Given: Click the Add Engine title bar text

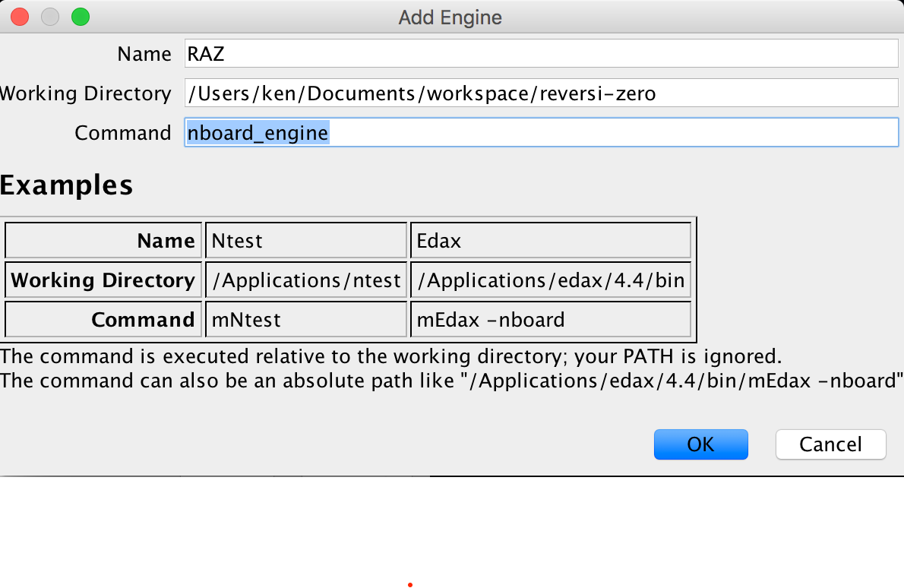Looking at the screenshot, I should tap(450, 17).
